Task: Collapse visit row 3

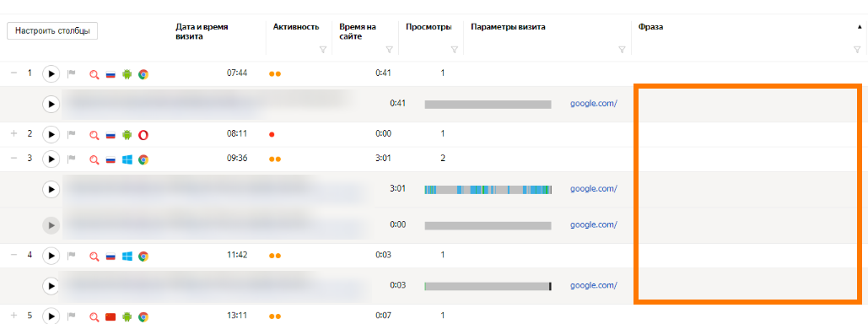Action: (x=14, y=158)
